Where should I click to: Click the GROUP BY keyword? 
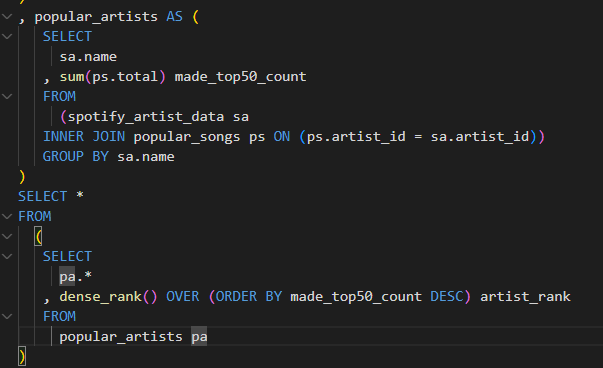[x=76, y=157]
